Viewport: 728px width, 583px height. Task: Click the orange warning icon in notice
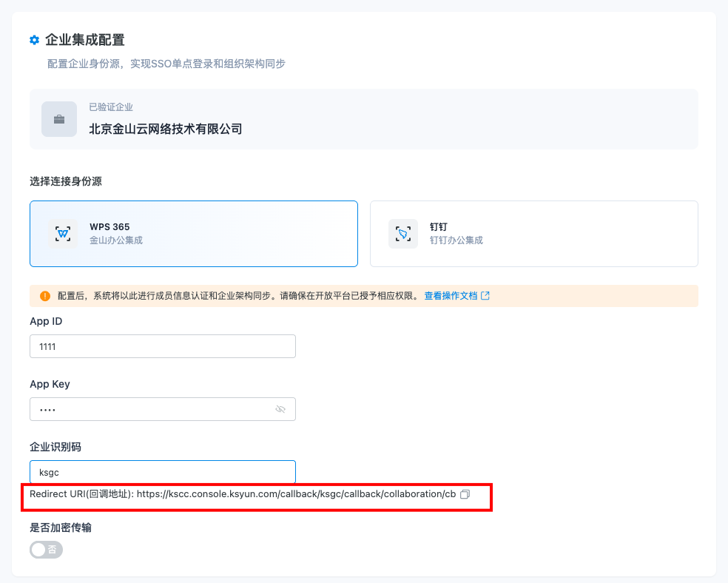(45, 296)
